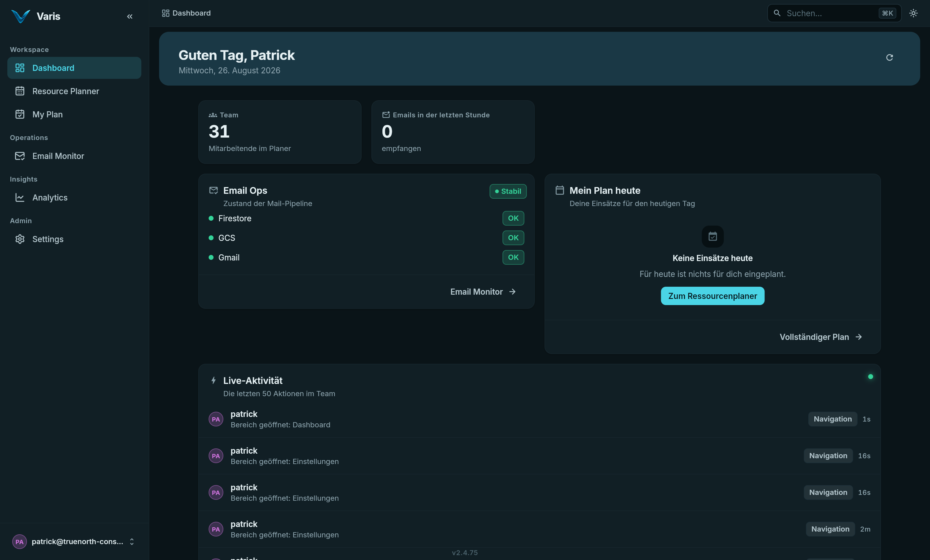Click "Bereich geöffnet: Dashboard" activity text
The image size is (930, 560).
(281, 425)
